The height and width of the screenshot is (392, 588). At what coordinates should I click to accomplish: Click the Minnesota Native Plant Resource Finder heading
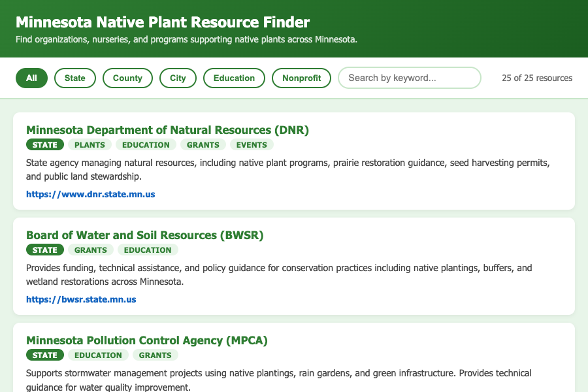163,22
